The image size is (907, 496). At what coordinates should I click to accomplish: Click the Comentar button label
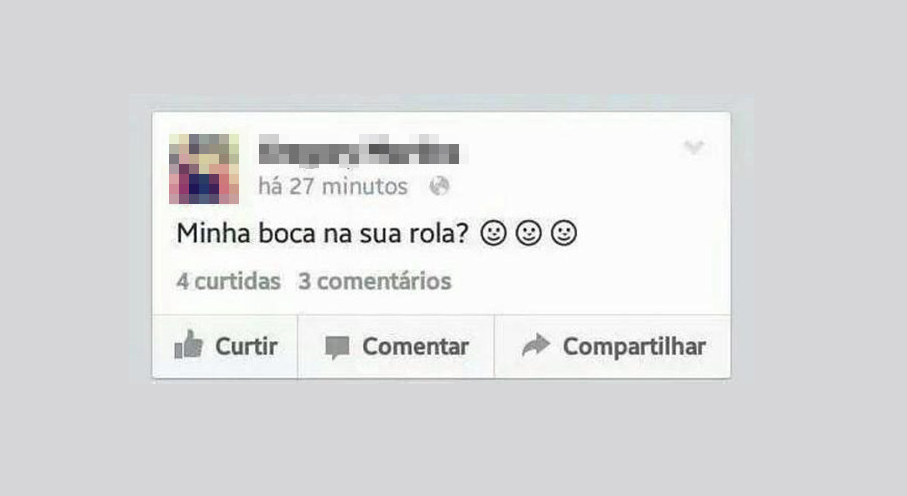coord(415,347)
